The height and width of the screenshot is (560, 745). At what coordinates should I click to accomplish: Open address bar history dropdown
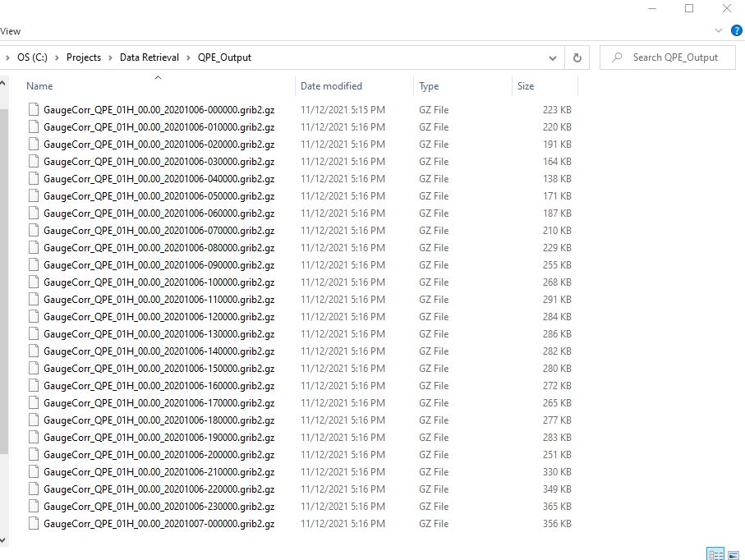point(553,58)
